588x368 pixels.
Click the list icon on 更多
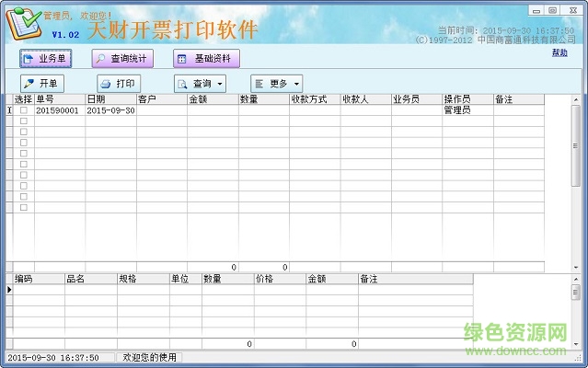pyautogui.click(x=259, y=84)
